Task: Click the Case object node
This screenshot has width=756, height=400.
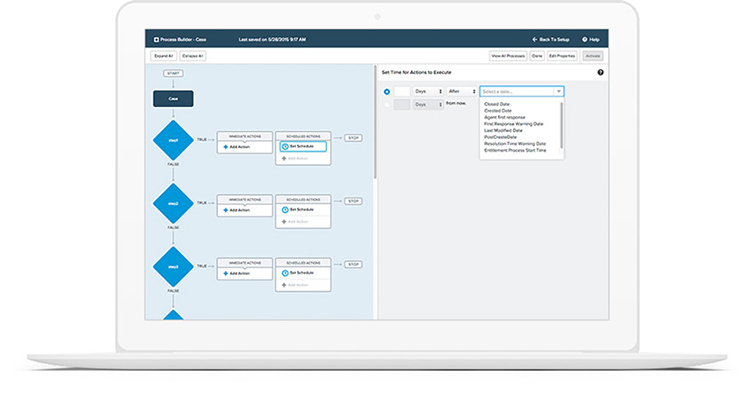Action: (x=172, y=98)
